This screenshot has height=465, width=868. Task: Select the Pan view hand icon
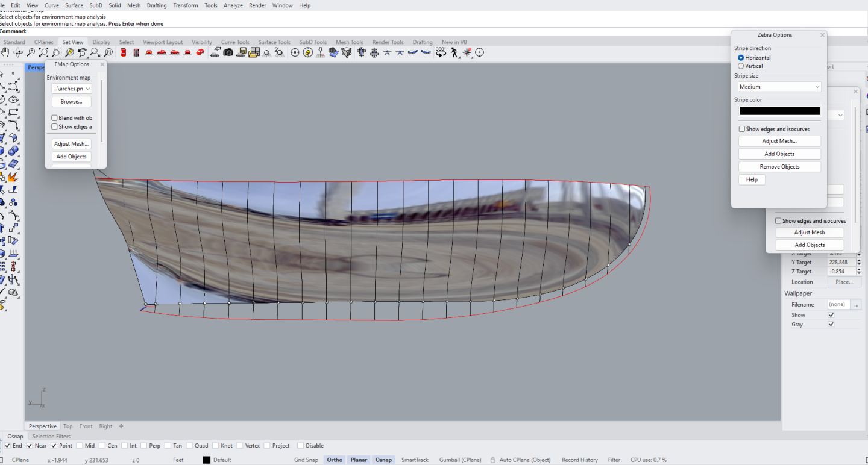point(5,52)
